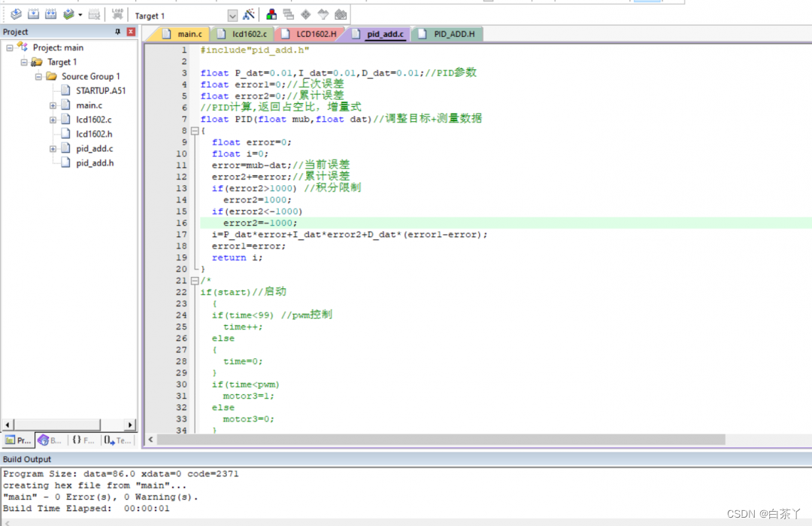Toggle the Project panel auto-hide pin
This screenshot has width=812, height=526.
(x=117, y=32)
